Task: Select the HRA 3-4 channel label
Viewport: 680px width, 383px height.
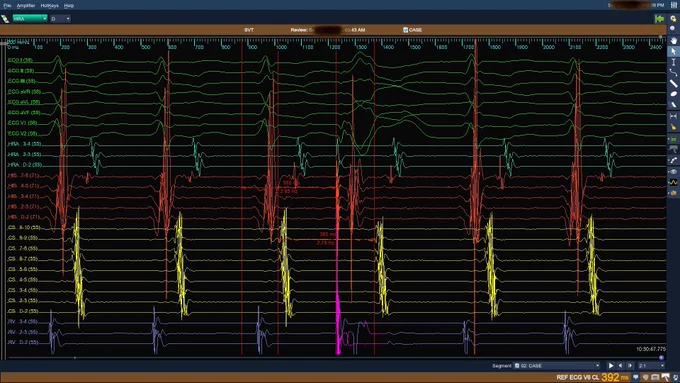Action: 24,144
